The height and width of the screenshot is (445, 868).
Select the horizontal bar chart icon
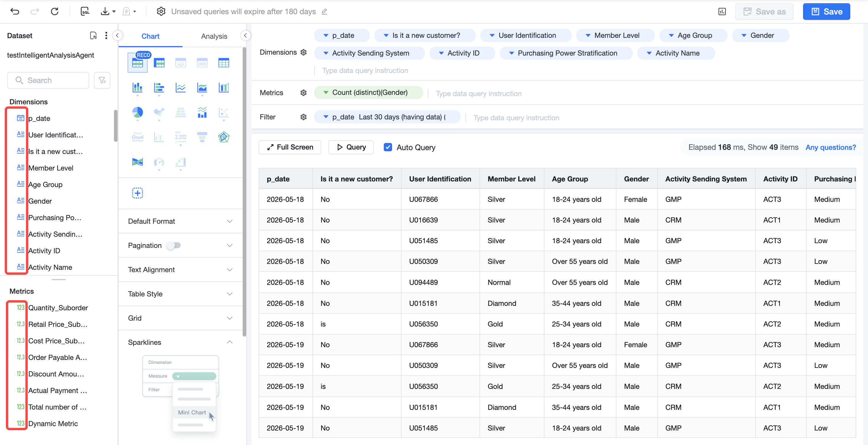click(x=159, y=88)
